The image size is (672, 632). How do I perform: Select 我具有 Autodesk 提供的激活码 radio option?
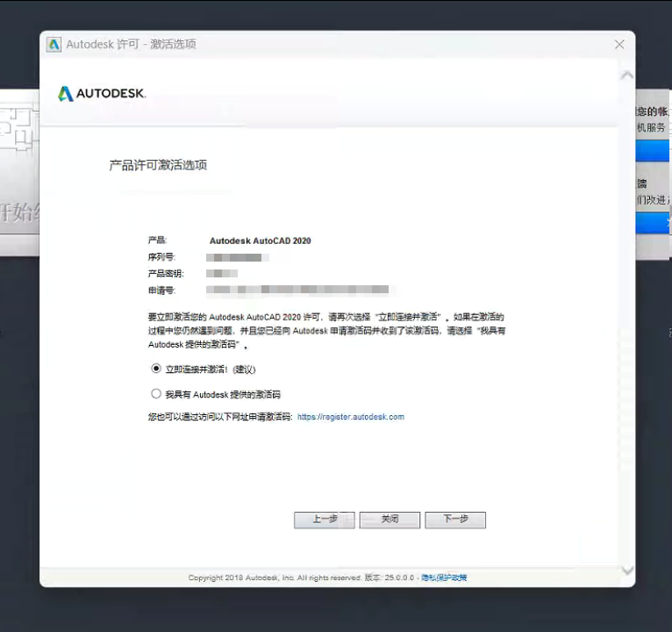tap(156, 393)
